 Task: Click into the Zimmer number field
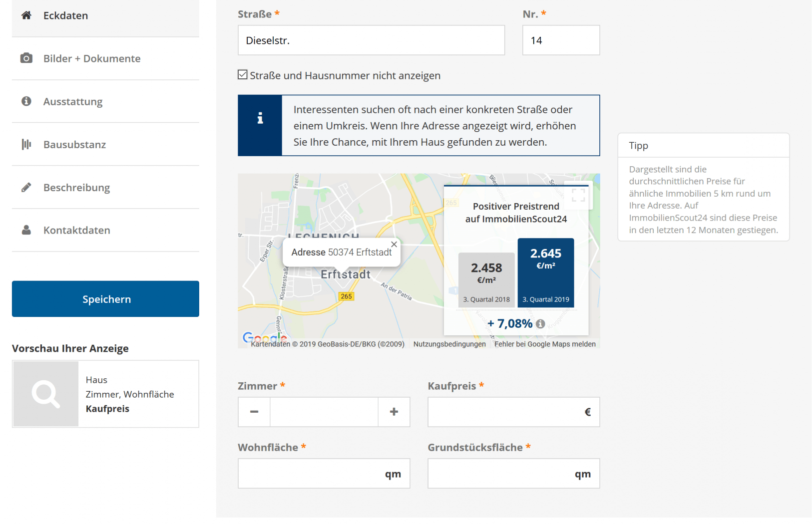coord(324,412)
